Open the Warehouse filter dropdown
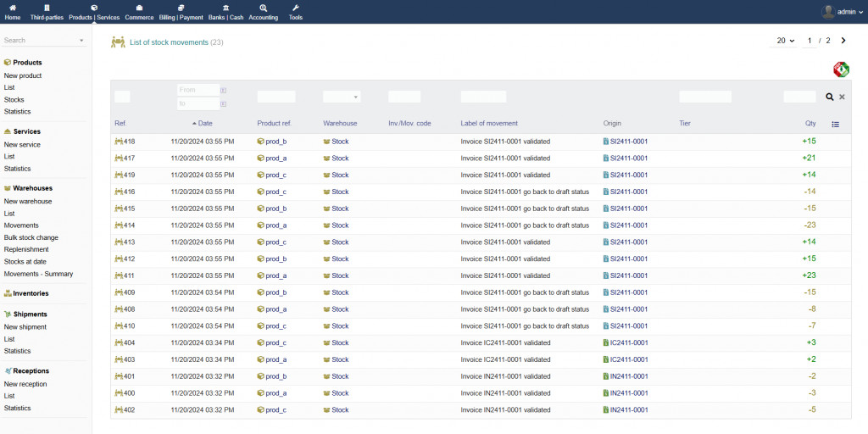 click(342, 97)
